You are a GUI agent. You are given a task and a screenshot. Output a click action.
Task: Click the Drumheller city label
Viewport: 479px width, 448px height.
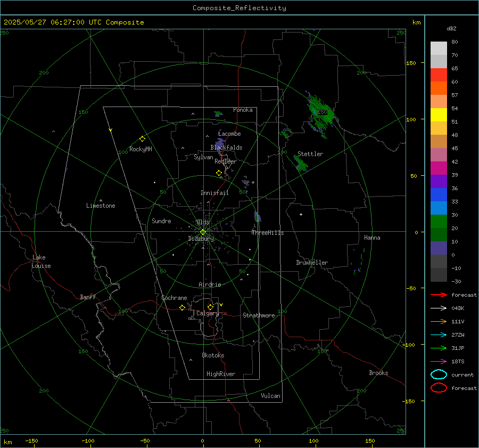pyautogui.click(x=312, y=263)
